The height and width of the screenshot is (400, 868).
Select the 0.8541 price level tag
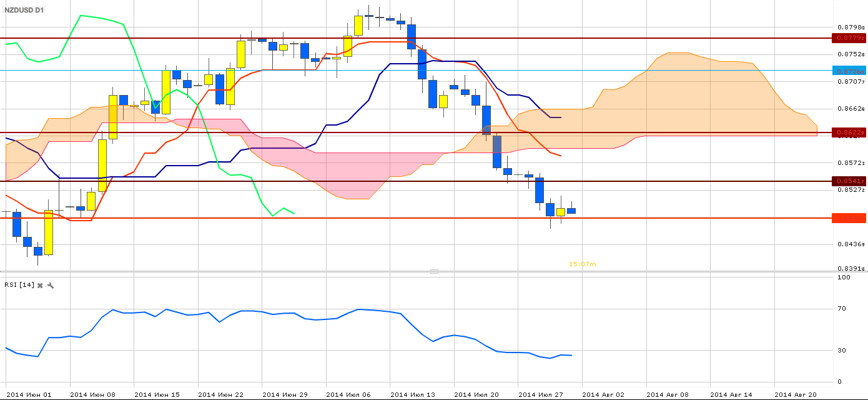coord(849,181)
